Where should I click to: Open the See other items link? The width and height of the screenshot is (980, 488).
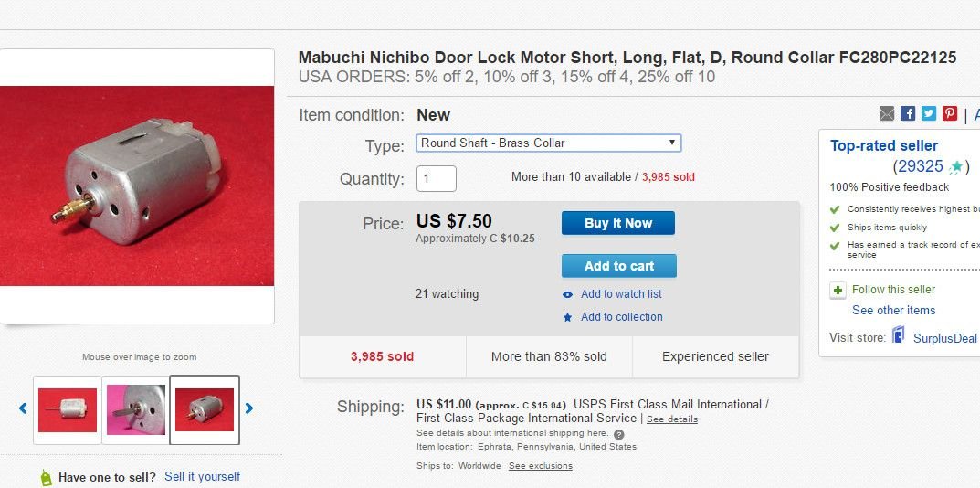[894, 311]
